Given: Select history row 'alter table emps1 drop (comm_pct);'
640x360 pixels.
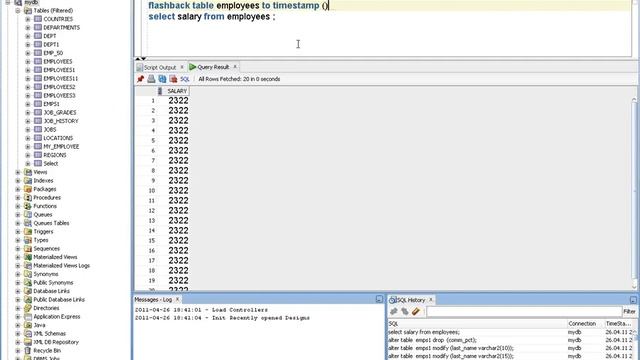Looking at the screenshot, I should (x=432, y=340).
